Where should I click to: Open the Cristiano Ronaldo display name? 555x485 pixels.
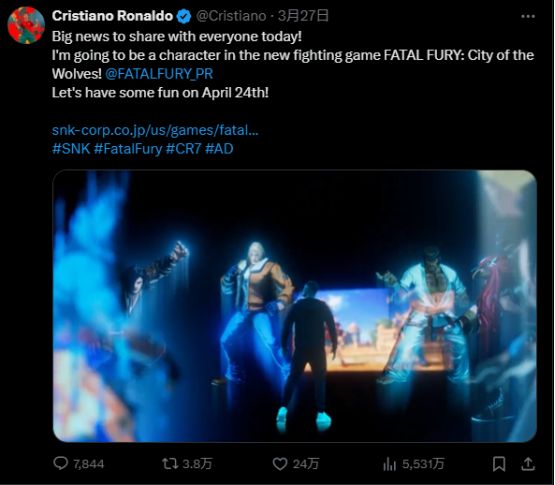pos(112,16)
